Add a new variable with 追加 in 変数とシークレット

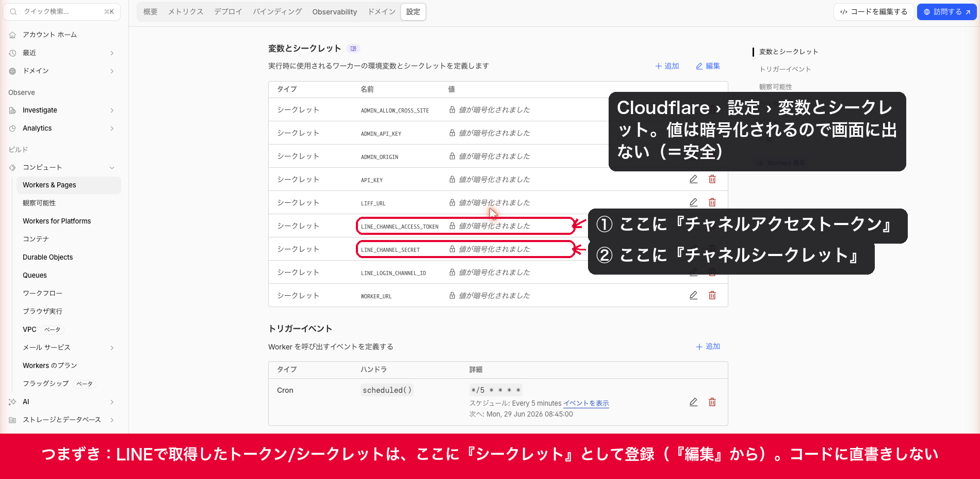667,66
